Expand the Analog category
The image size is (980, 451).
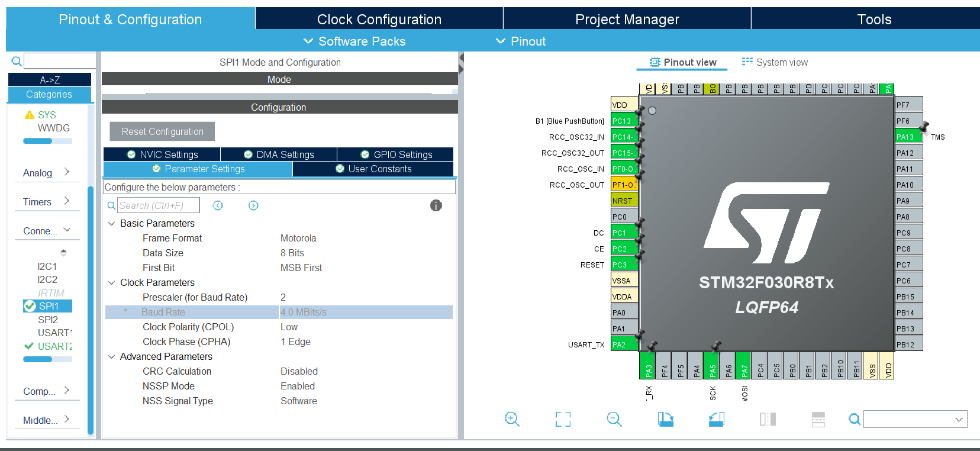click(x=47, y=173)
